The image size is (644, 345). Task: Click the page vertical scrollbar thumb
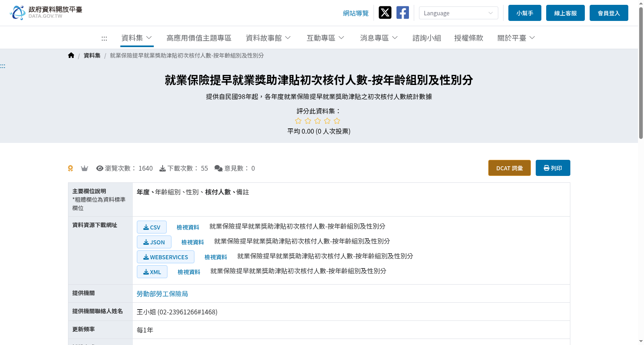pyautogui.click(x=641, y=72)
